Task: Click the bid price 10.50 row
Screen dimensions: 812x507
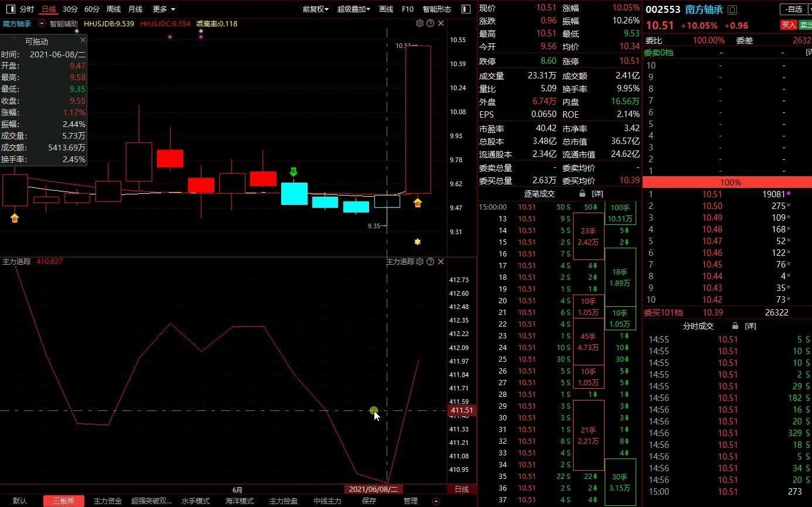Action: [x=727, y=206]
